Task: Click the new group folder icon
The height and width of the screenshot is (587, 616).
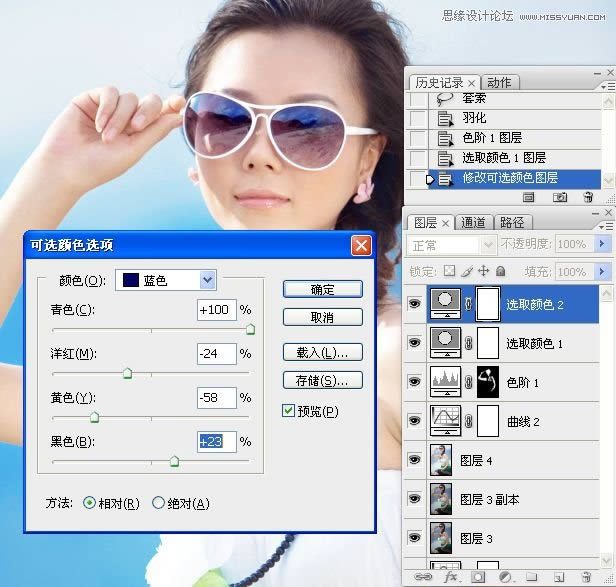Action: click(x=533, y=577)
